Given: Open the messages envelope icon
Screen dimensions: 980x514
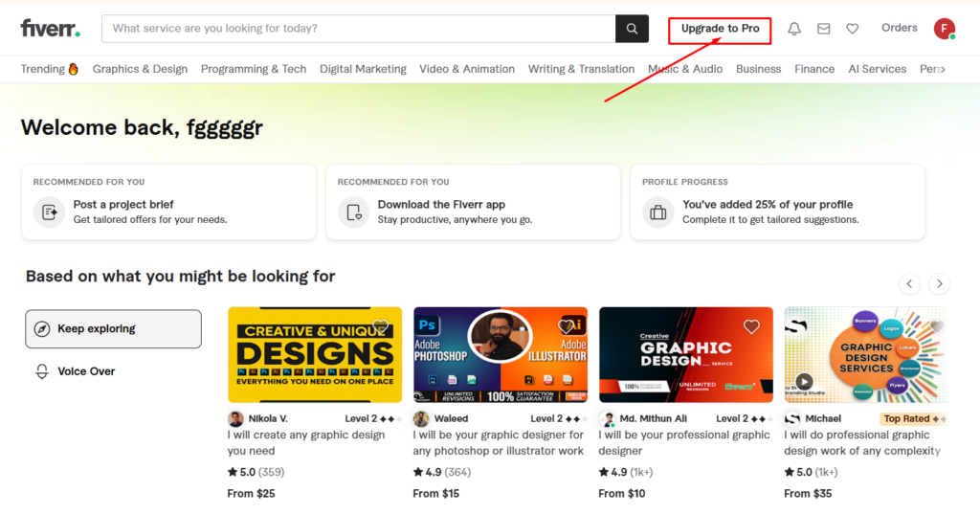Looking at the screenshot, I should 824,29.
